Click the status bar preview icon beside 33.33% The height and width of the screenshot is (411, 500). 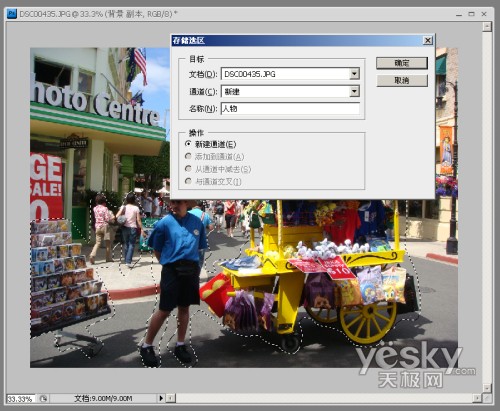[44, 398]
